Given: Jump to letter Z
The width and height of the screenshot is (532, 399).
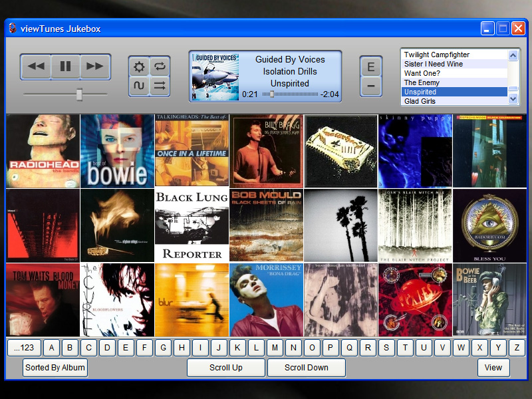Looking at the screenshot, I should (517, 347).
